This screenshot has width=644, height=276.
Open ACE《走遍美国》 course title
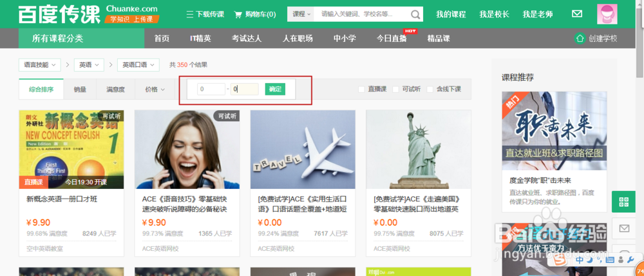[416, 204]
